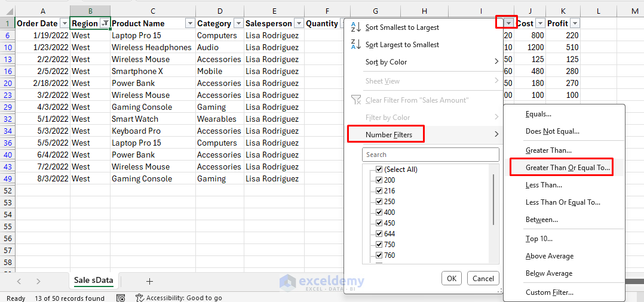Click the filter values list scrollbar
The height and width of the screenshot is (302, 644).
(493, 199)
